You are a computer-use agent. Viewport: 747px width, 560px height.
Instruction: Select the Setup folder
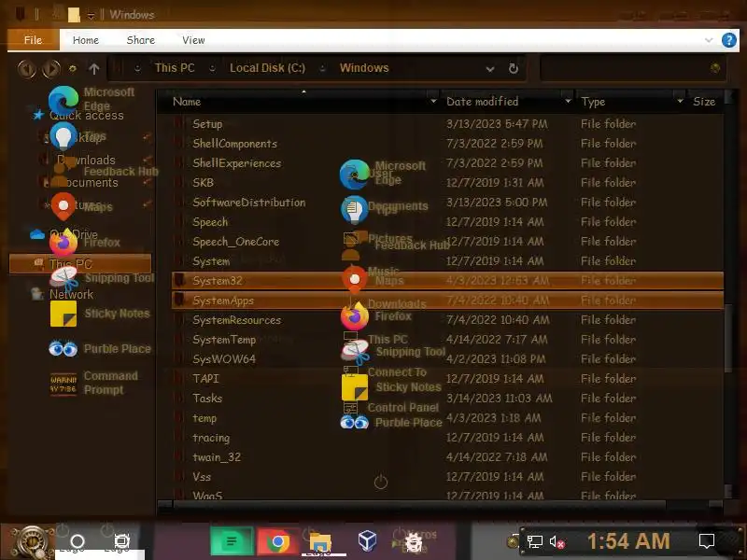(x=207, y=124)
